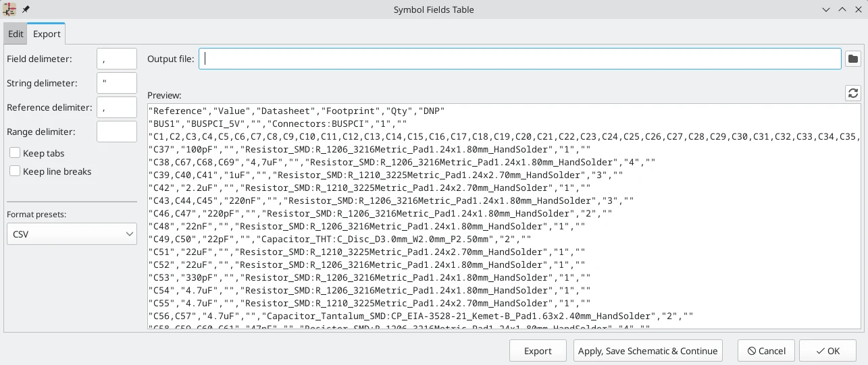Click the minimize chevron in title bar

(x=826, y=9)
